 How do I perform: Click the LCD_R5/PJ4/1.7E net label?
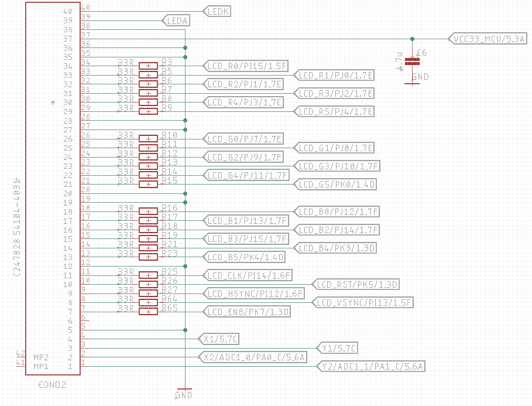pyautogui.click(x=334, y=111)
